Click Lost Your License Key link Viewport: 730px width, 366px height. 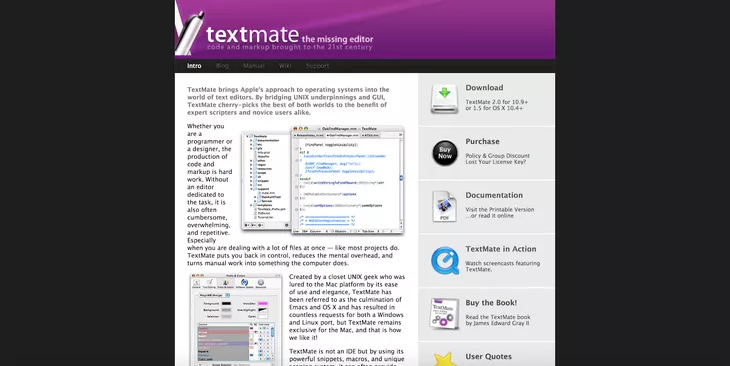click(496, 162)
